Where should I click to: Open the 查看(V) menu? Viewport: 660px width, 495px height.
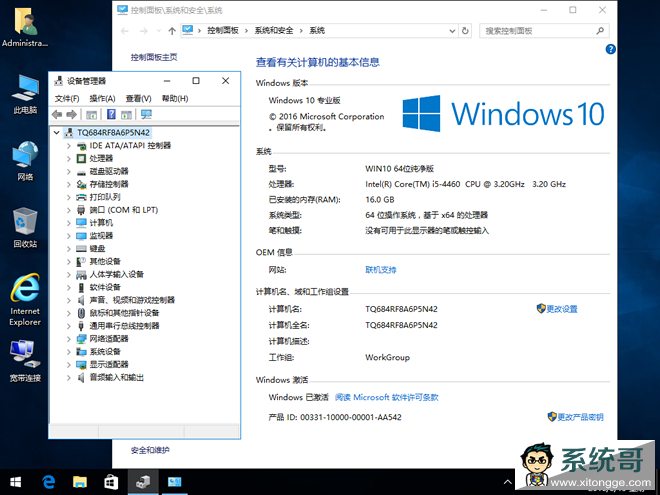point(138,98)
